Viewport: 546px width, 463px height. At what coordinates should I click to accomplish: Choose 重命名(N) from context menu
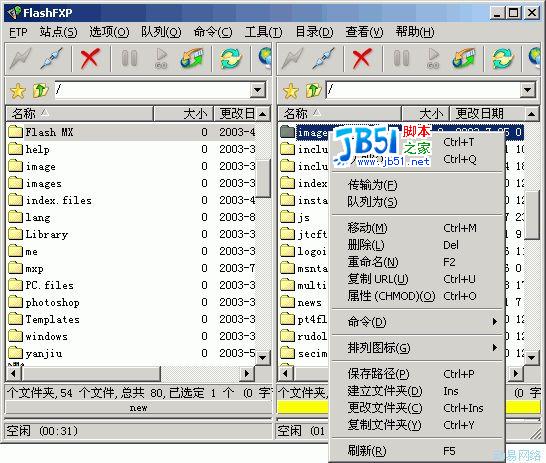pyautogui.click(x=418, y=262)
